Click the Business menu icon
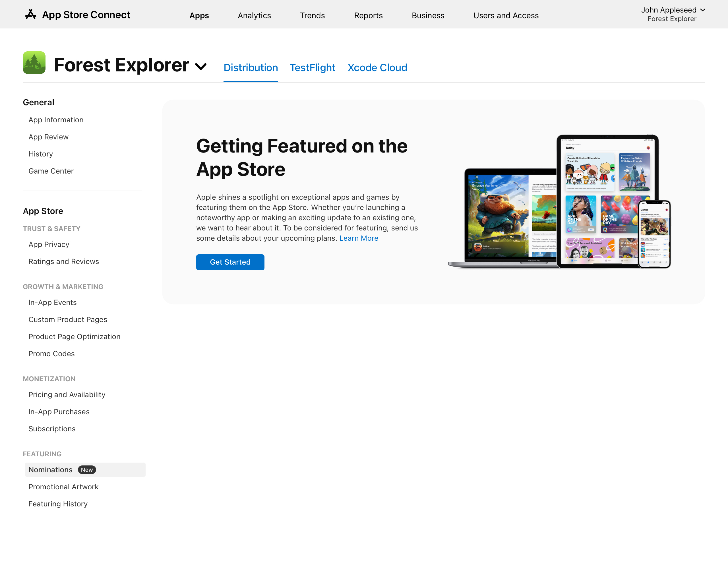Screen dimensions: 728x569 428,15
